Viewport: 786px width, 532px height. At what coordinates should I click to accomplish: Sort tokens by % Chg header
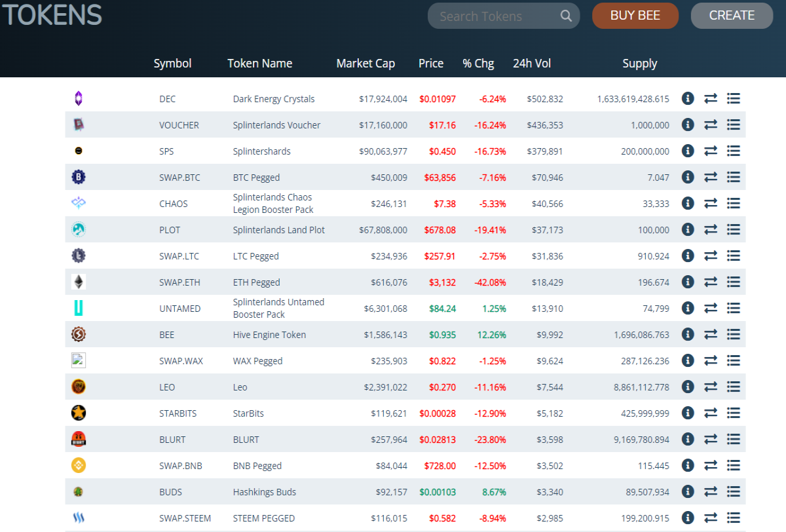[x=478, y=64]
